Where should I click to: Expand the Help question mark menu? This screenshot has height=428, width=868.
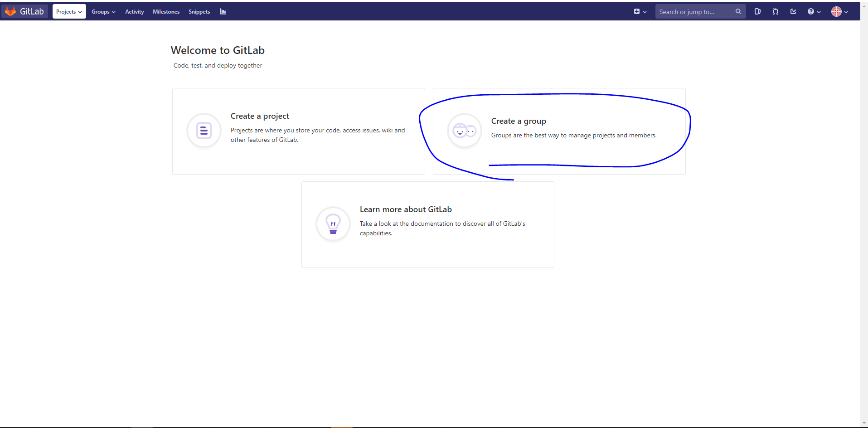[814, 12]
